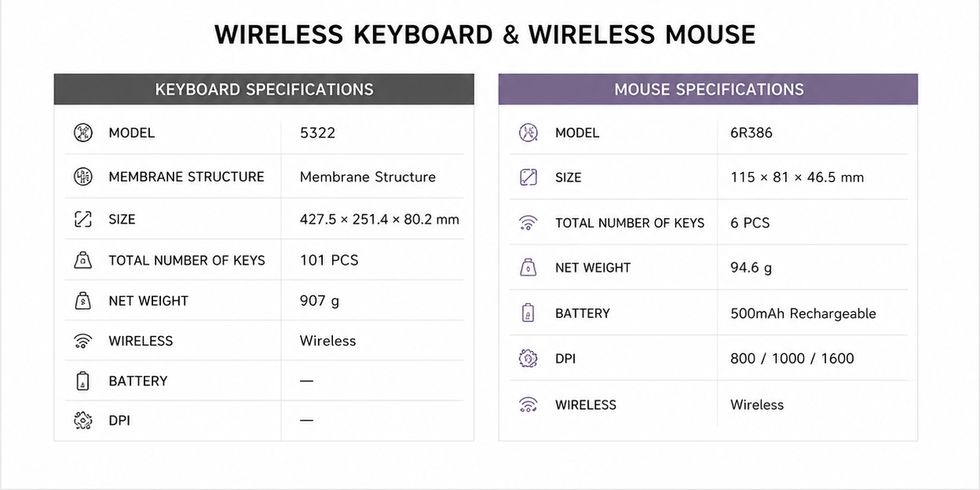Click the Wireless Keyboard & Wireless Mouse title

coord(485,34)
